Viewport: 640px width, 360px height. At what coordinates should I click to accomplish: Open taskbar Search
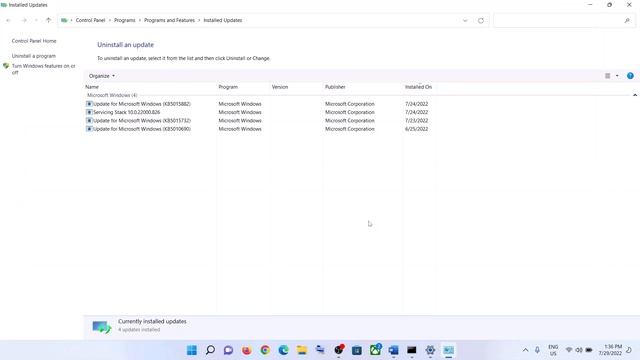click(x=210, y=350)
